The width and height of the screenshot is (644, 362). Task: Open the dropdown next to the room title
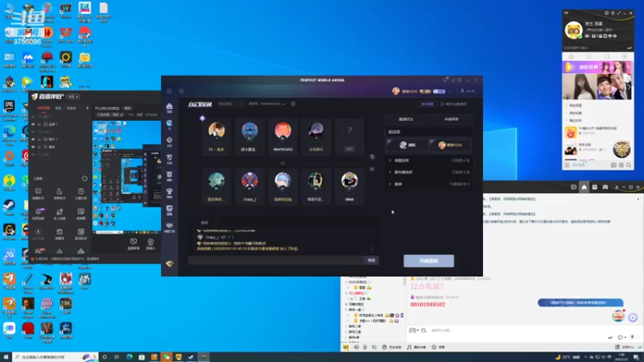pyautogui.click(x=242, y=104)
